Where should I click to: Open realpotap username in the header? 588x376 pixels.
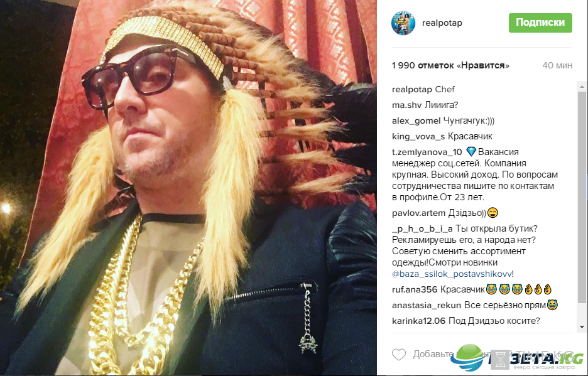pos(442,23)
